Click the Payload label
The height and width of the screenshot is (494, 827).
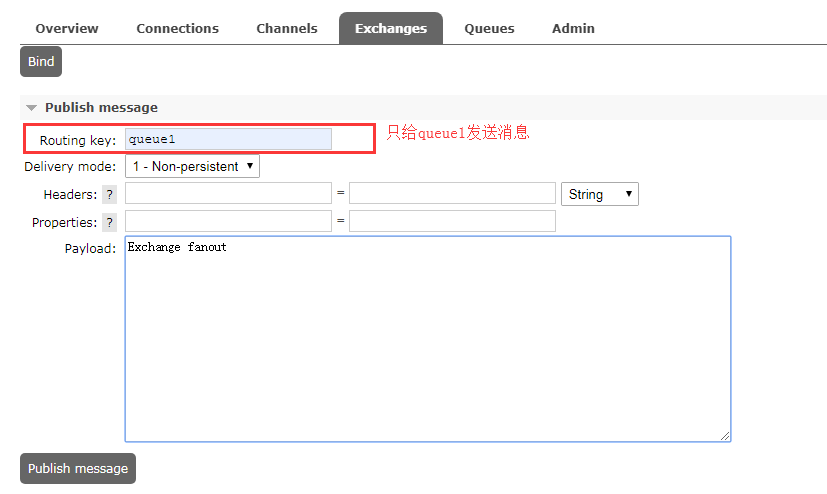pyautogui.click(x=90, y=248)
